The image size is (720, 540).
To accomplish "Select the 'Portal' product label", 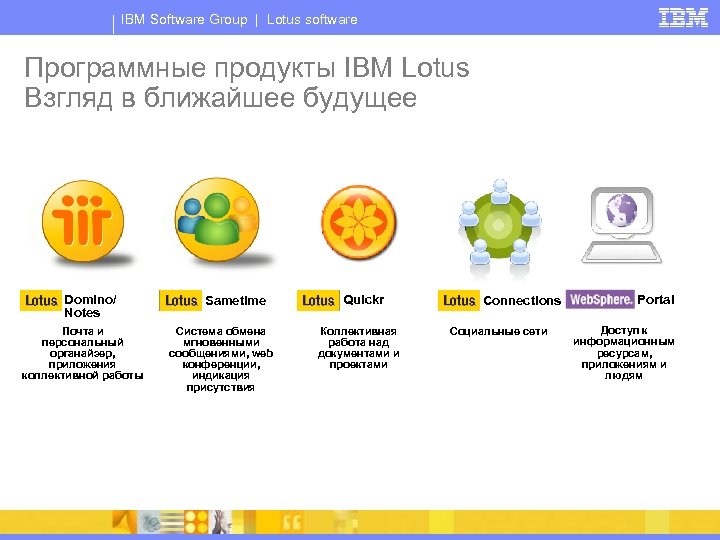I will [656, 299].
